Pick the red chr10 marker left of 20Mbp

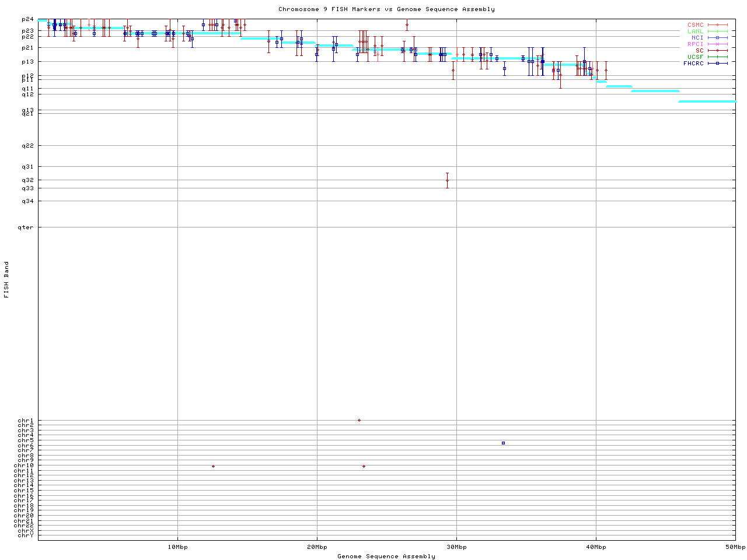[x=213, y=466]
